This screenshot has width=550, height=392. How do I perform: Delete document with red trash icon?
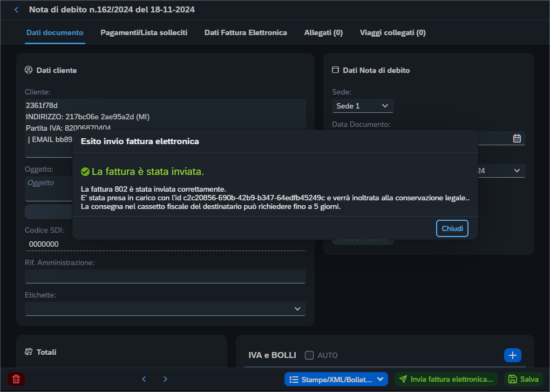click(x=16, y=379)
